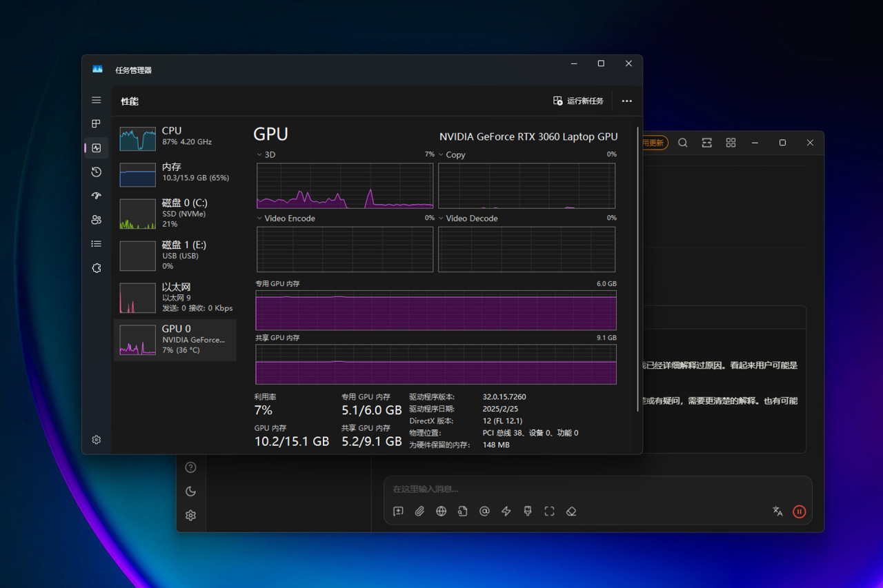The image size is (883, 588).
Task: Click the Task Manager app icon in title bar
Action: click(x=97, y=70)
